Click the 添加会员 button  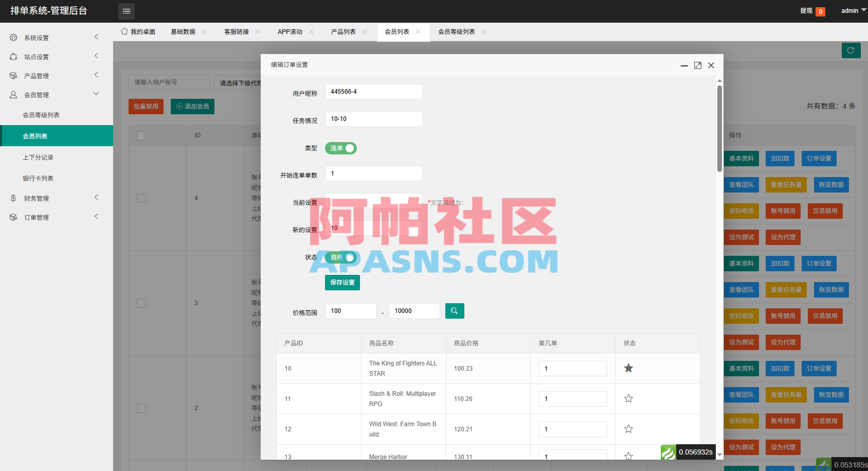point(192,107)
